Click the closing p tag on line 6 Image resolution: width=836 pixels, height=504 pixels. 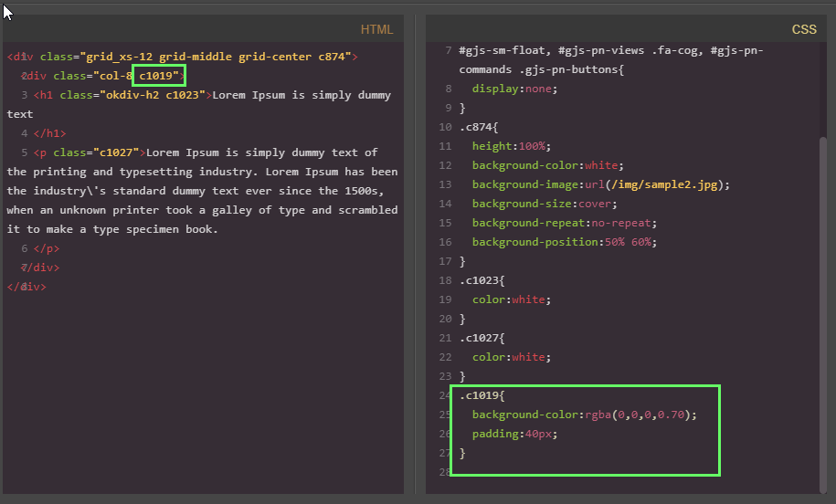pyautogui.click(x=47, y=248)
